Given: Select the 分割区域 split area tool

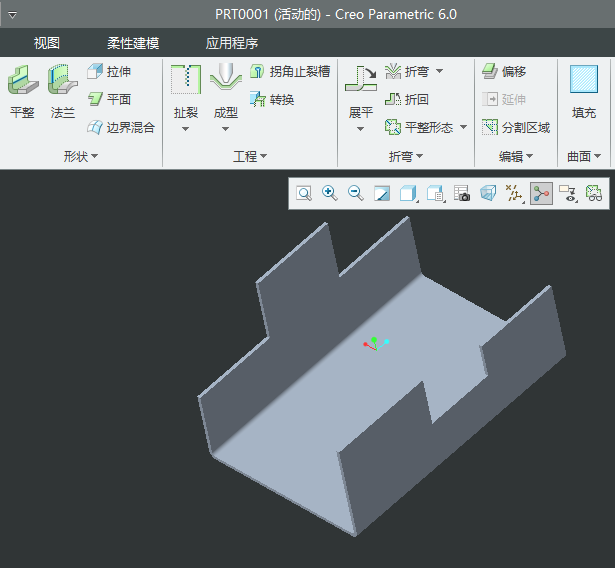Looking at the screenshot, I should coord(516,127).
